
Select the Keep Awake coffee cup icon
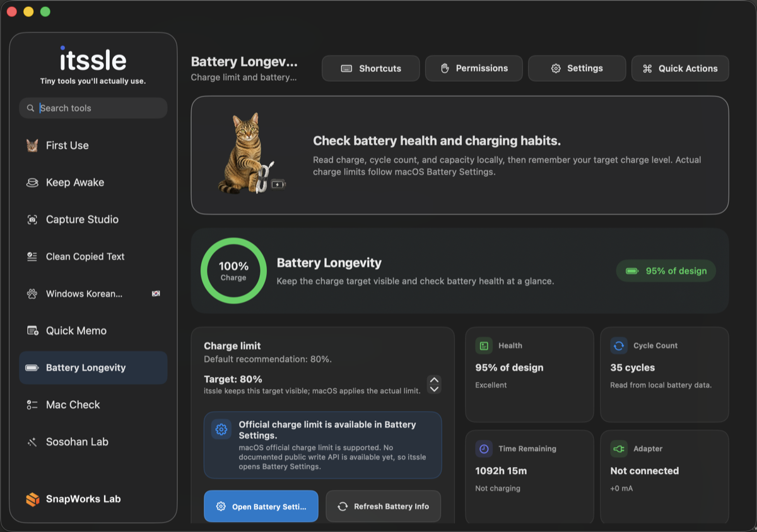click(x=32, y=183)
